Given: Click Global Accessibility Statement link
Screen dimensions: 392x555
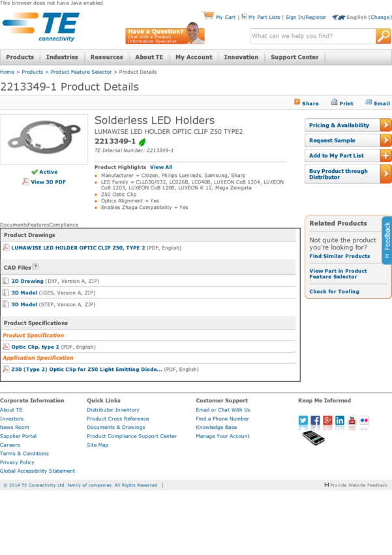Looking at the screenshot, I should pos(37,471).
